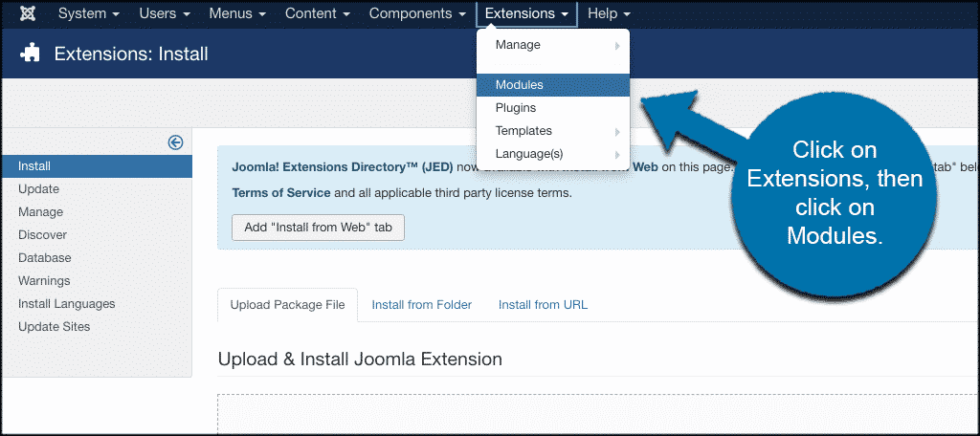Expand Templates submenu in dropdown
The image size is (980, 436).
(x=553, y=131)
